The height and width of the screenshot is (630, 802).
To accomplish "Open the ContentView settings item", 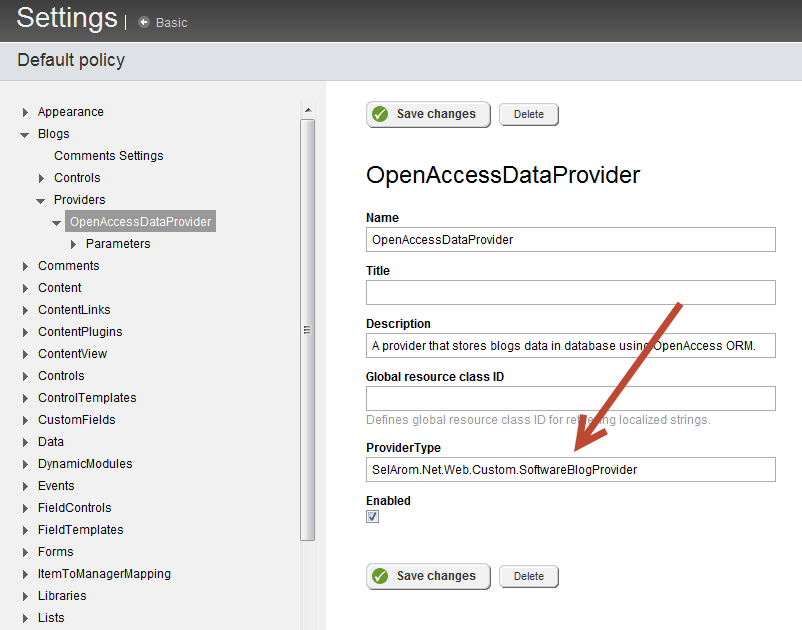I will [72, 354].
